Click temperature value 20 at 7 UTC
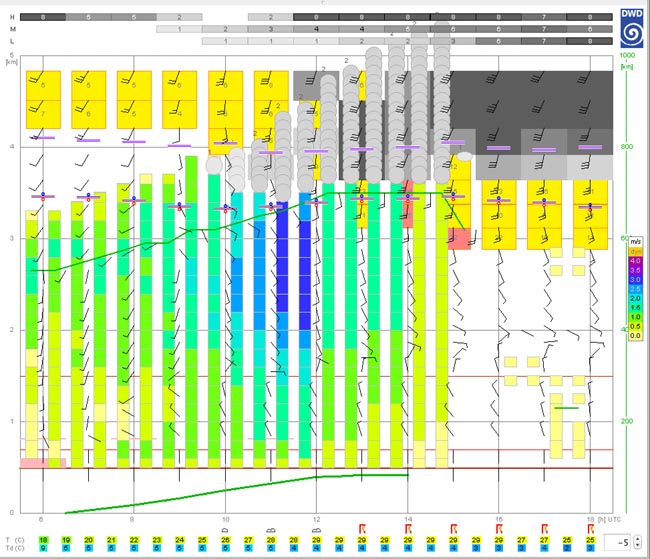The image size is (650, 559). (89, 540)
